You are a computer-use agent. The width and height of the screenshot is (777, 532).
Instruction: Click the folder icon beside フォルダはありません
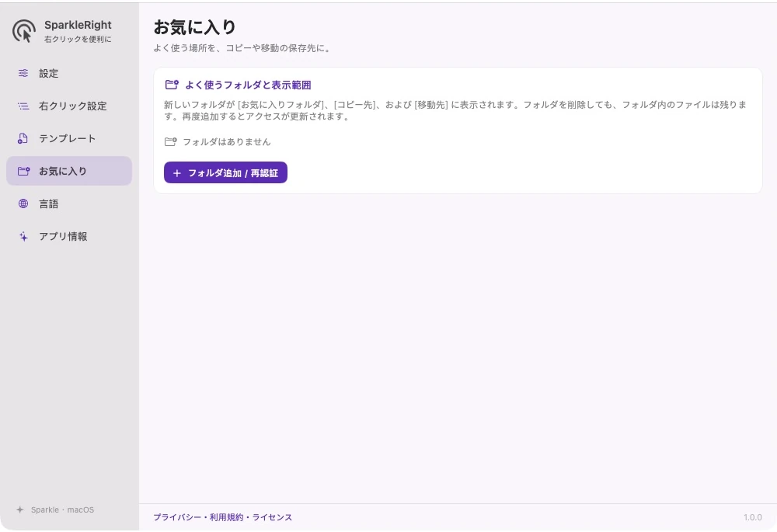tap(170, 141)
